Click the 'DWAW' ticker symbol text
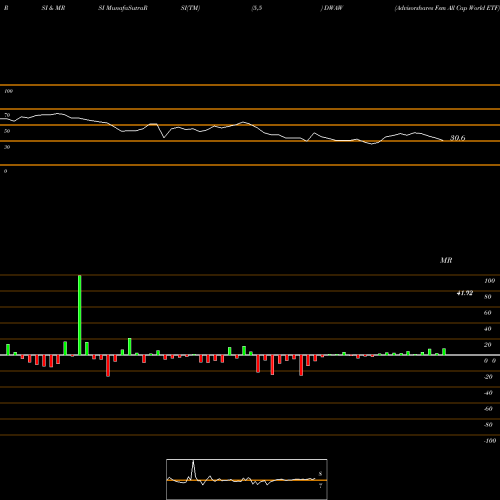The image size is (500, 500). tap(333, 8)
